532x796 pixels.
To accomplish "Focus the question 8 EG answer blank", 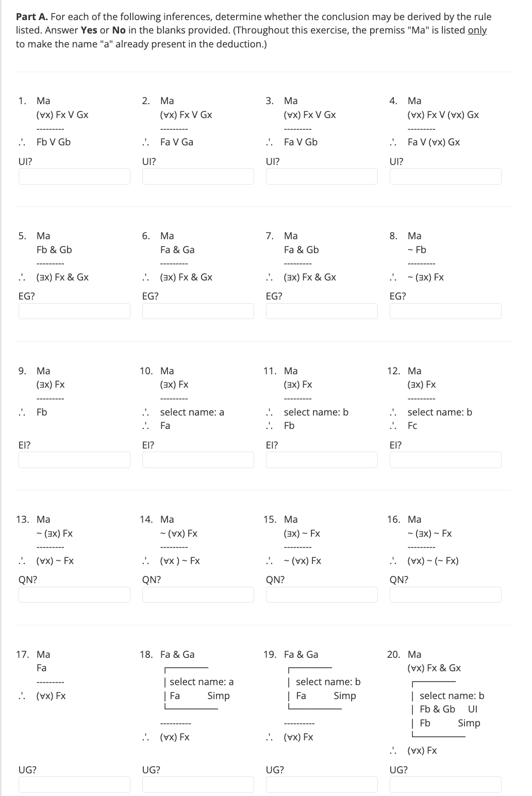I will [445, 311].
